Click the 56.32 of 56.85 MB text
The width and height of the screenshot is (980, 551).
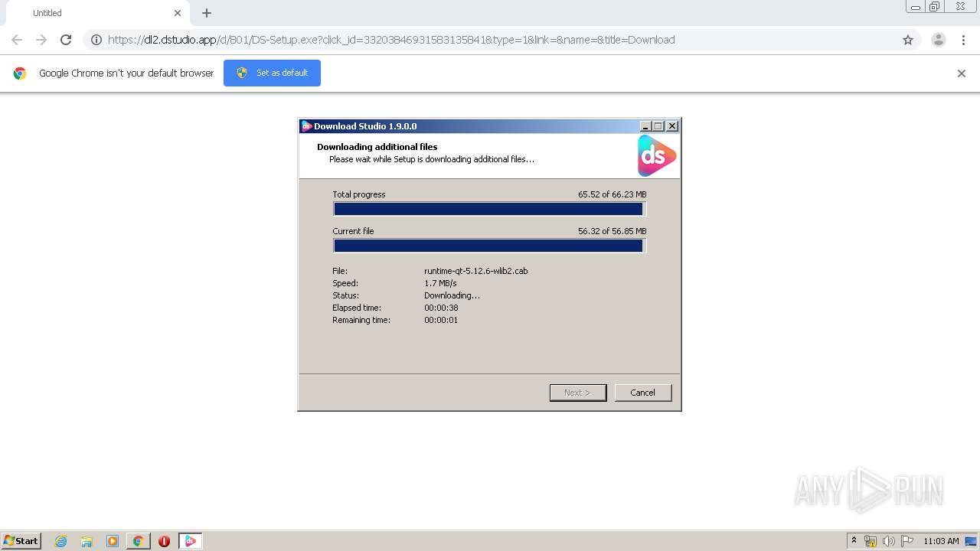612,231
